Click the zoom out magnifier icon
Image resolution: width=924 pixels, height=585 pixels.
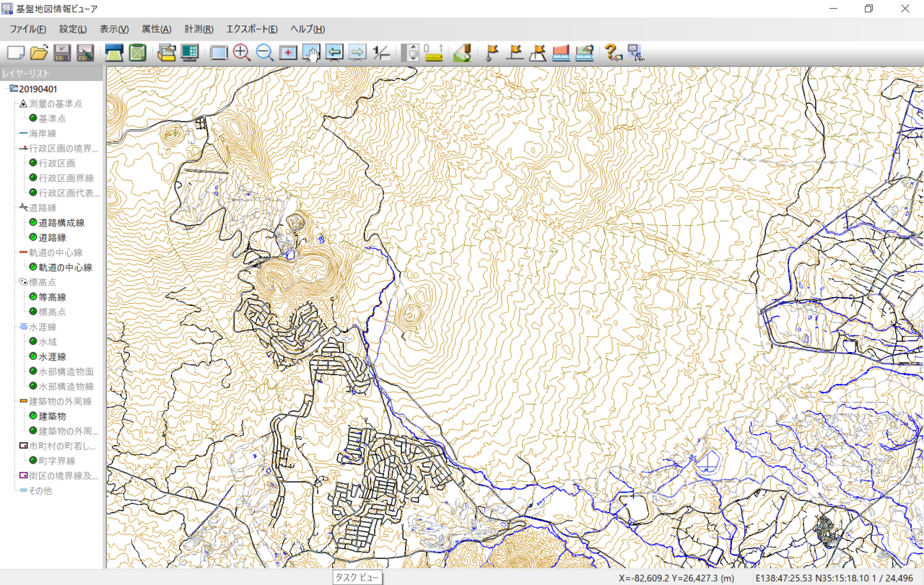tap(265, 53)
